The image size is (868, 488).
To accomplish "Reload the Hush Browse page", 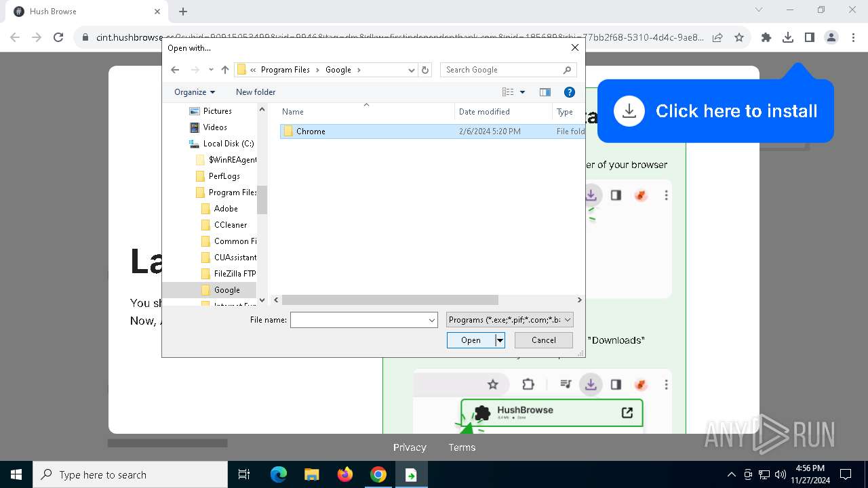I will pos(58,38).
